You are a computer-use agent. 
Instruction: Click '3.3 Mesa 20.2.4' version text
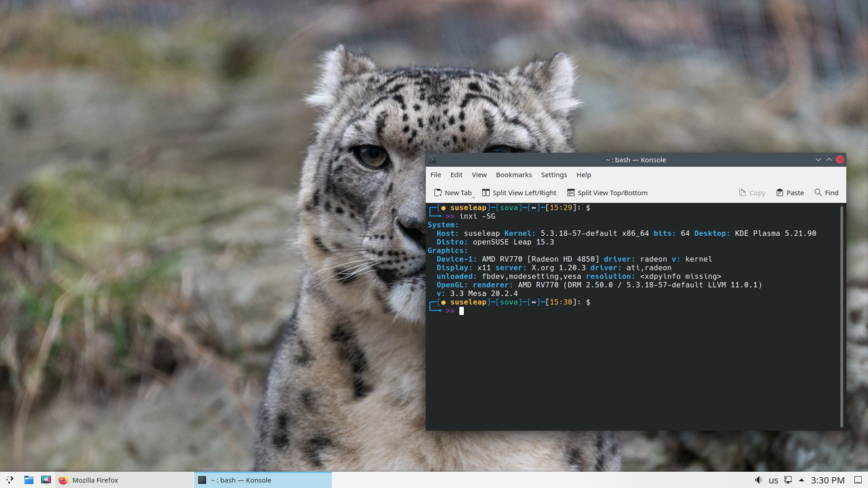pyautogui.click(x=484, y=293)
